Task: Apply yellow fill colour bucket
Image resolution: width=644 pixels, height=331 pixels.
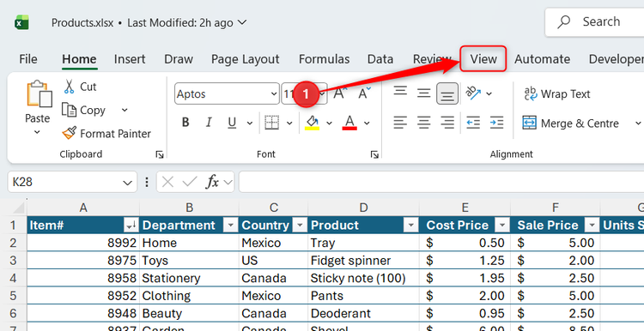Action: (x=313, y=123)
